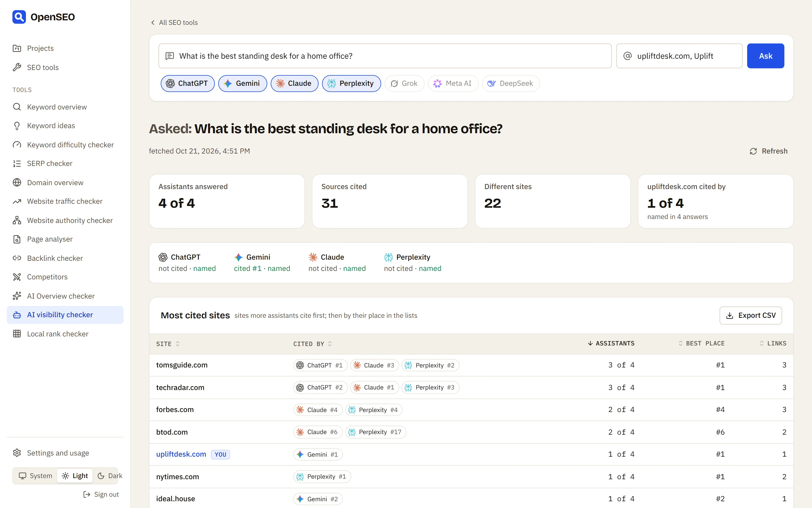Open the Domain overview tool
Image resolution: width=812 pixels, height=508 pixels.
point(65,182)
